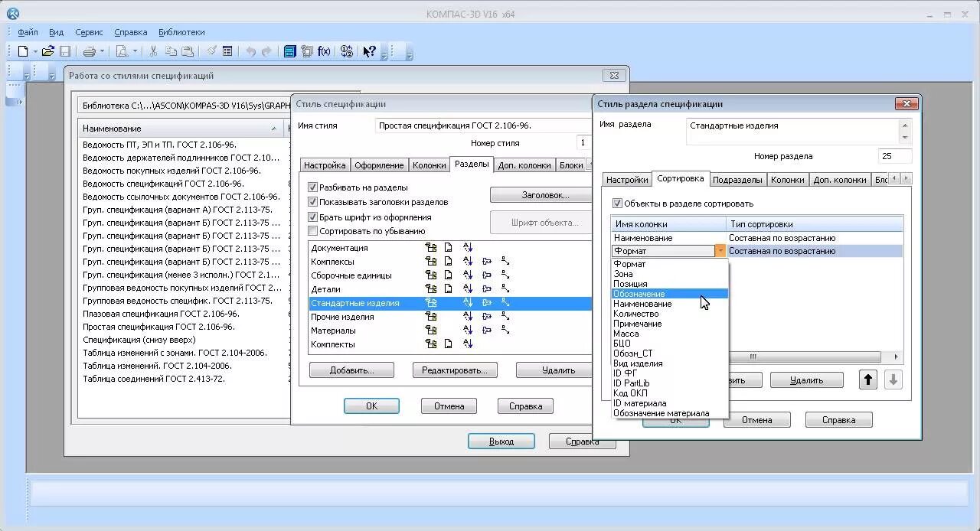Click the Copy toolbar icon
Viewport: 980px width, 531px height.
(170, 51)
